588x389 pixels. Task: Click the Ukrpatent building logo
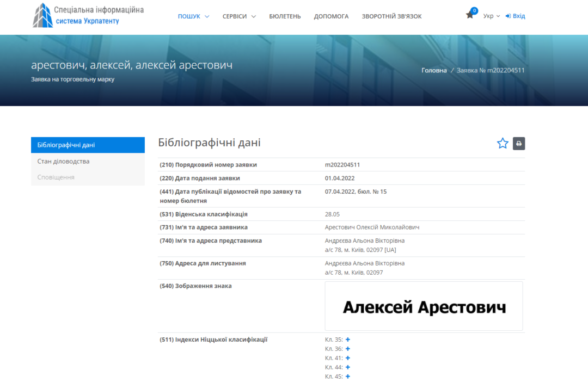[x=43, y=15]
